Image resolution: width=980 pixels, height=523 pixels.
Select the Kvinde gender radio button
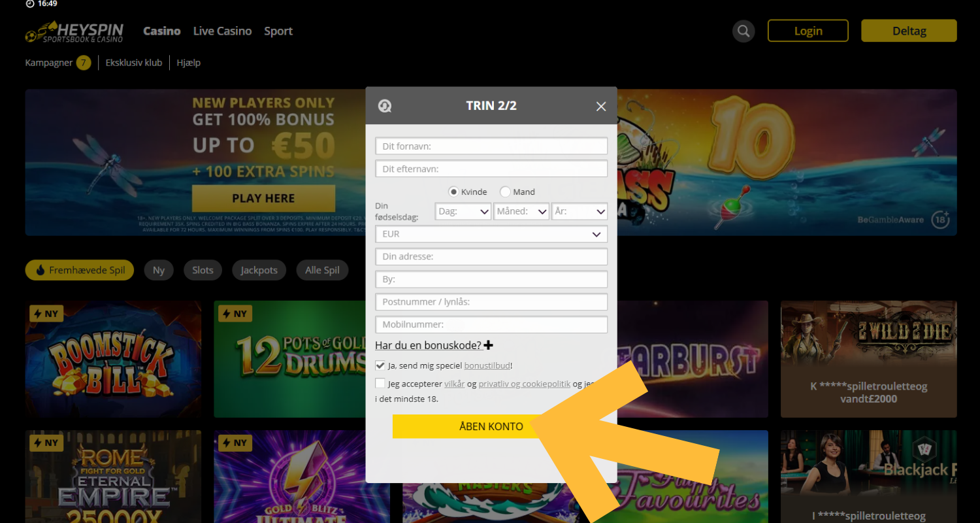coord(453,192)
